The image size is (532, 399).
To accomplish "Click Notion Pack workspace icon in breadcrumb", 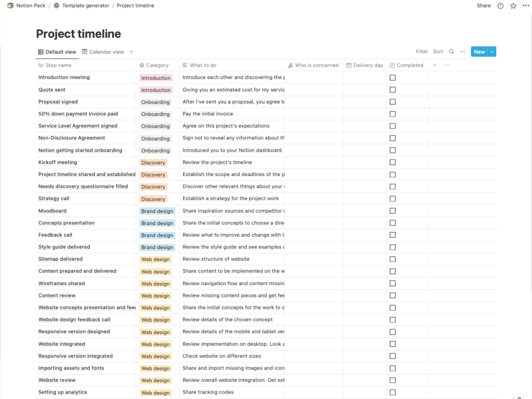I will coord(11,5).
